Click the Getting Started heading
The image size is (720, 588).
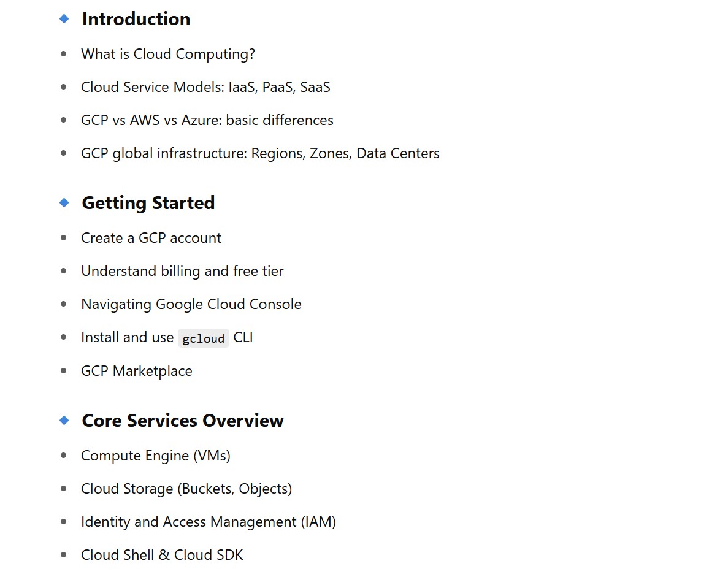coord(148,203)
